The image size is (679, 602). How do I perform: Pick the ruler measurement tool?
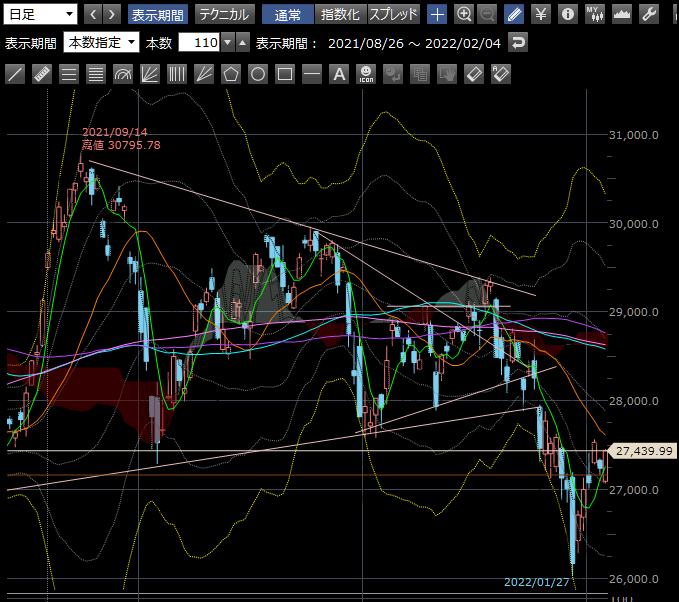(42, 74)
